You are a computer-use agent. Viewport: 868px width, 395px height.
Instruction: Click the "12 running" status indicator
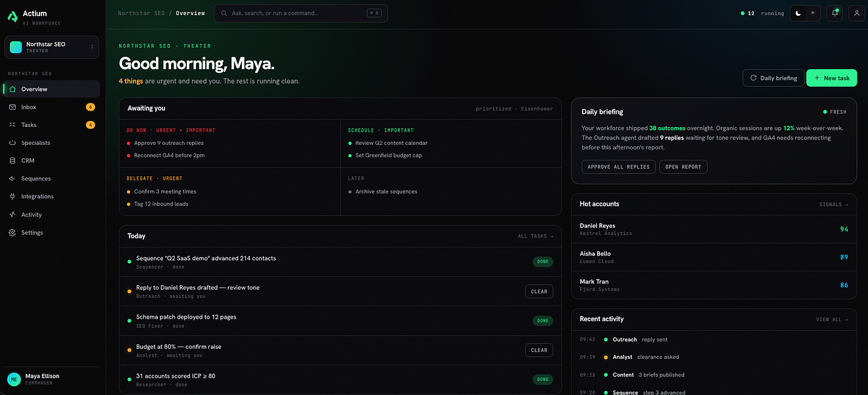762,13
